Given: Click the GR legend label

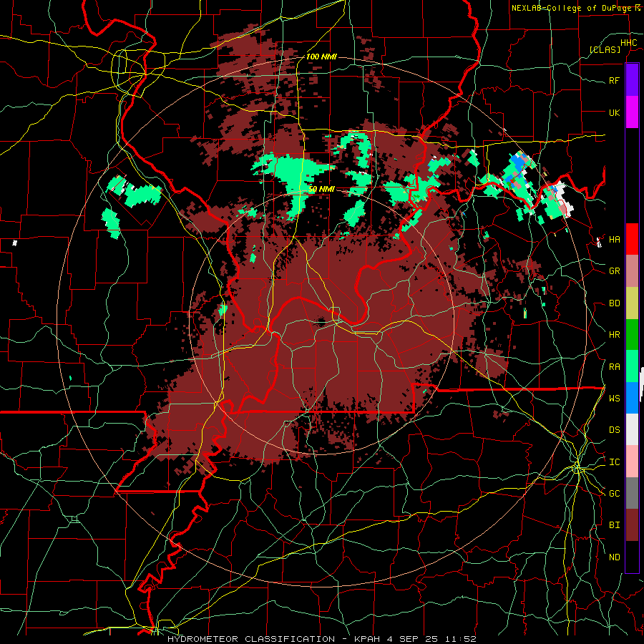Looking at the screenshot, I should tap(614, 271).
